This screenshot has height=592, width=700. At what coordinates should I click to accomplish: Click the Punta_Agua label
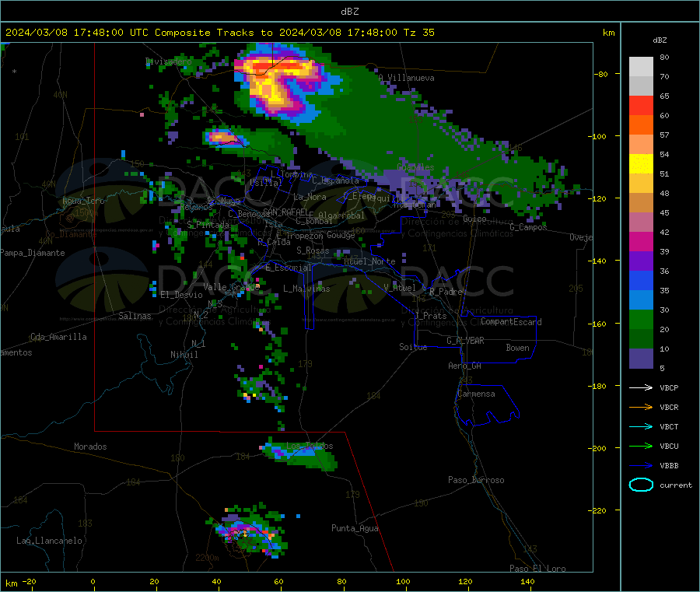[355, 528]
